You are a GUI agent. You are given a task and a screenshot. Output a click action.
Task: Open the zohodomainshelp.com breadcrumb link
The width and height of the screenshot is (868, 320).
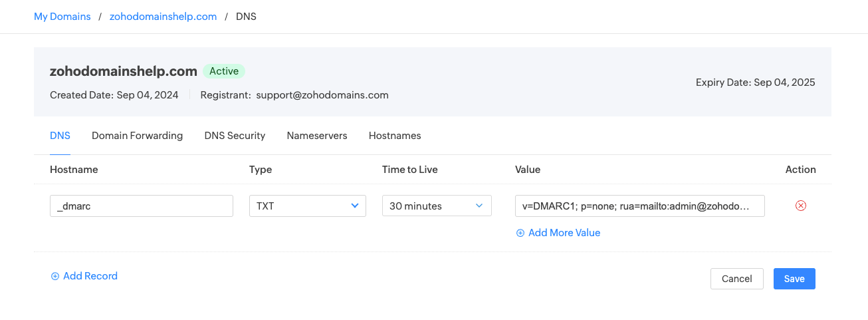coord(163,17)
